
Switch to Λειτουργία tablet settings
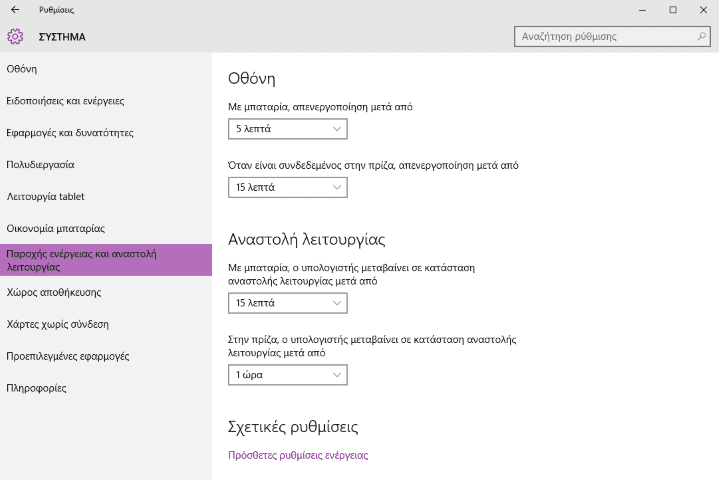coord(46,197)
